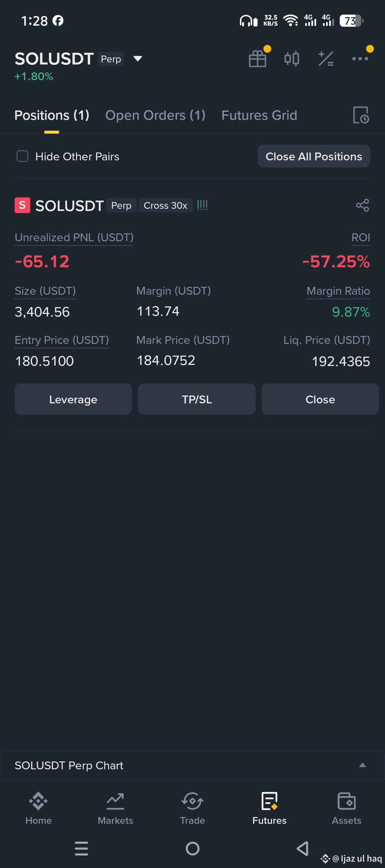Tap the TP/SL button

point(197,399)
